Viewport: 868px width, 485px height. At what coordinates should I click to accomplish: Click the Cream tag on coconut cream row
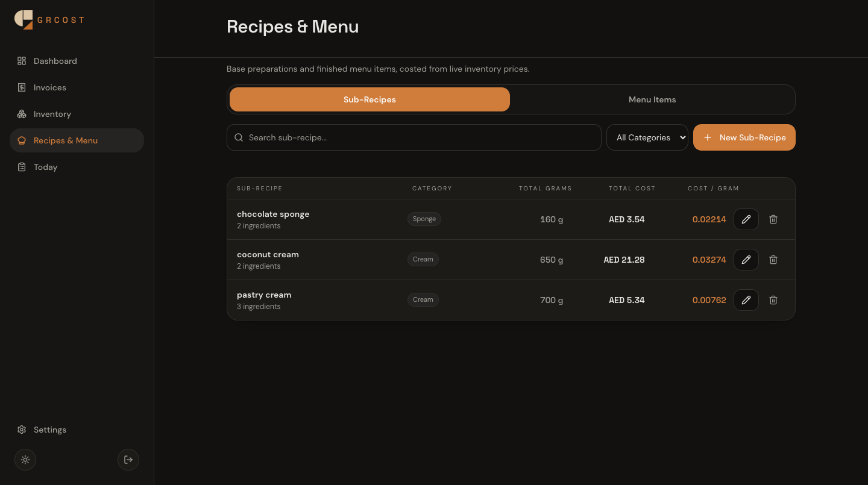[423, 259]
